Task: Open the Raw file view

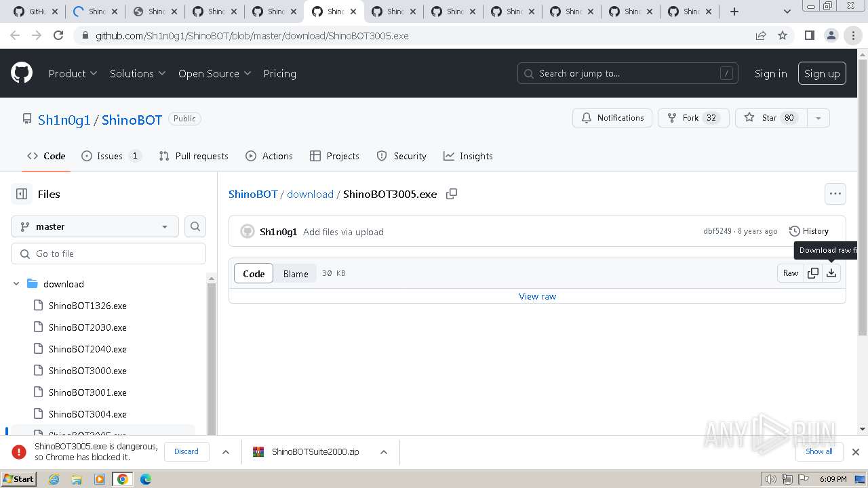Action: (791, 273)
